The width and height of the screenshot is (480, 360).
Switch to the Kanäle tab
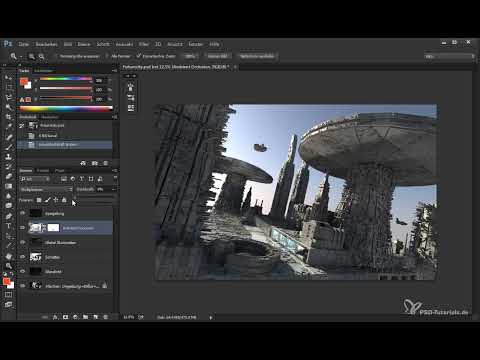(x=43, y=170)
